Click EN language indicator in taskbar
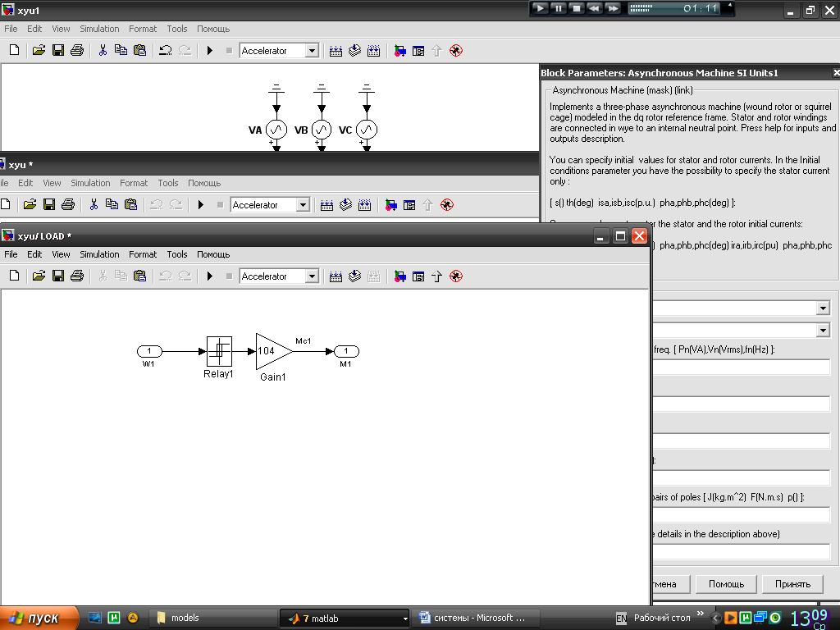 tap(621, 619)
